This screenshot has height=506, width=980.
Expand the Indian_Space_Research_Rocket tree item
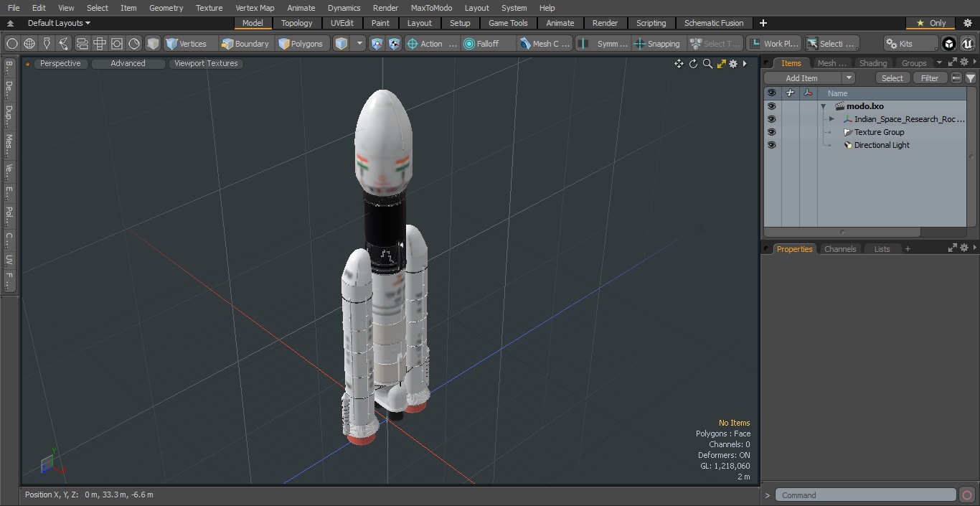pos(831,119)
